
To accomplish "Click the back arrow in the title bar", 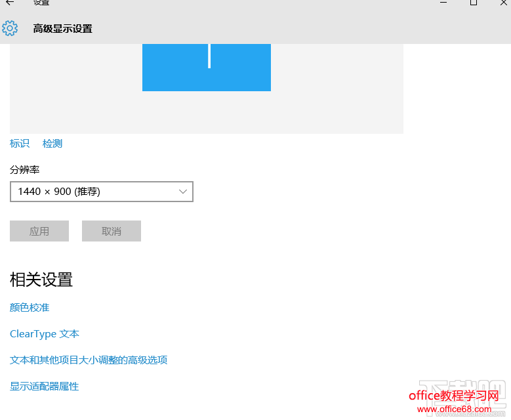I will pyautogui.click(x=10, y=2).
